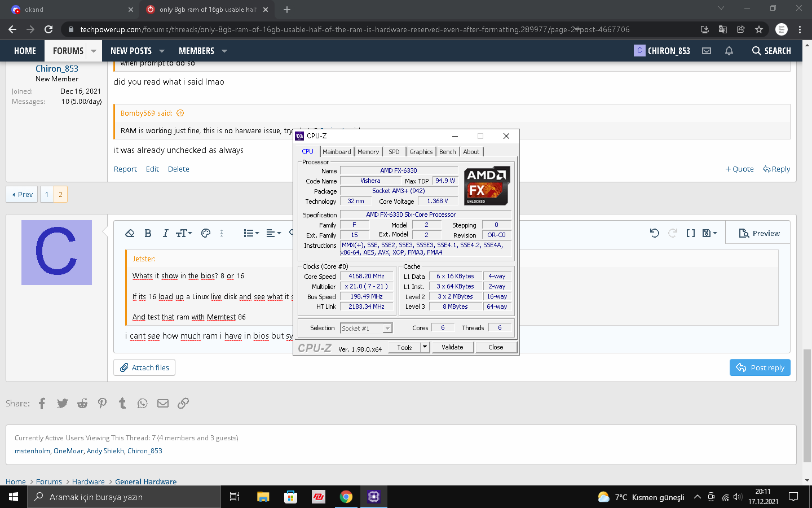Click +Quote on the post

click(739, 169)
